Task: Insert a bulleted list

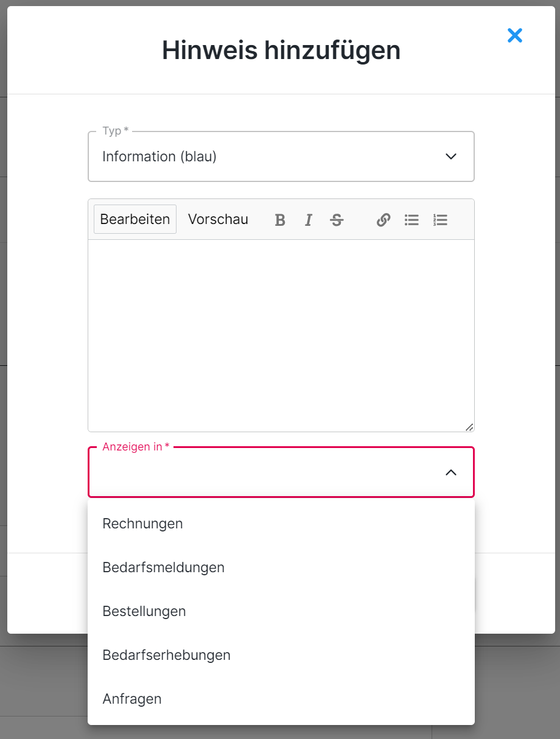Action: pyautogui.click(x=411, y=220)
